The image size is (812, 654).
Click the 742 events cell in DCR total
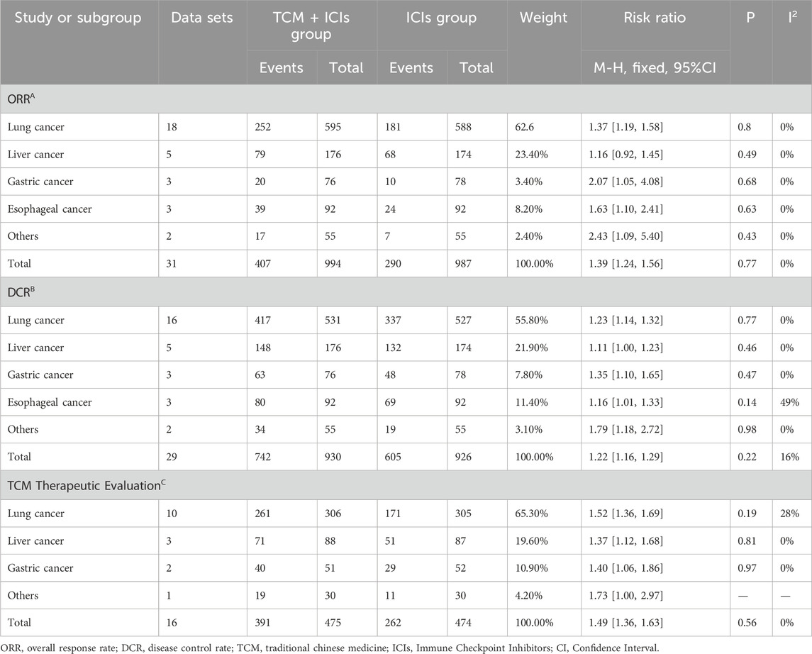(x=264, y=457)
